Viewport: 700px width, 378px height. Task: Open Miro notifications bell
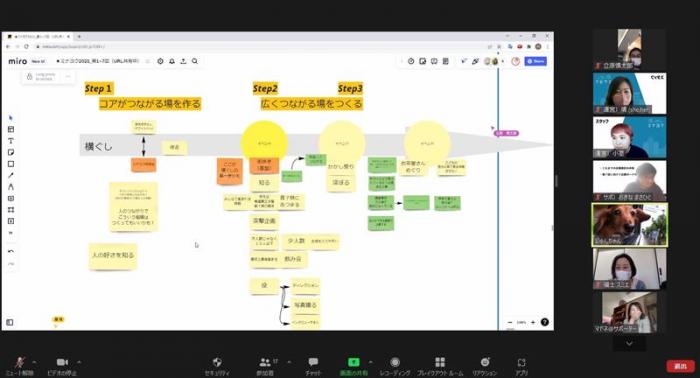172,61
